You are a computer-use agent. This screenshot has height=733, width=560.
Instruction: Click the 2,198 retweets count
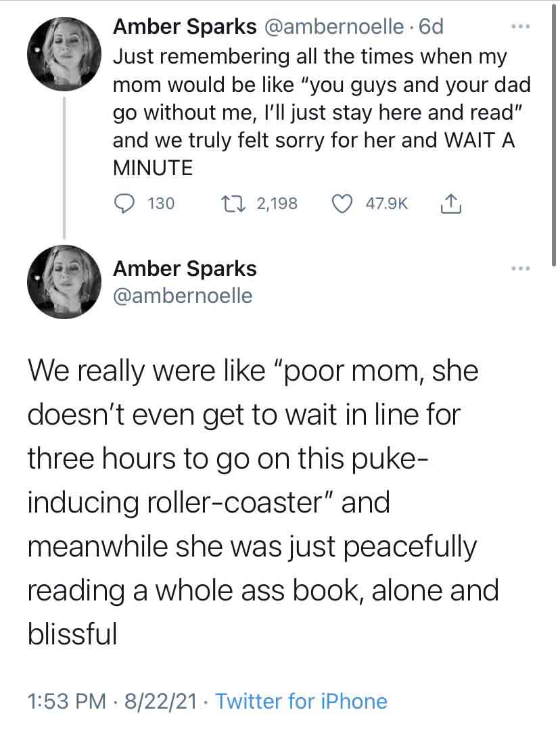click(x=277, y=204)
